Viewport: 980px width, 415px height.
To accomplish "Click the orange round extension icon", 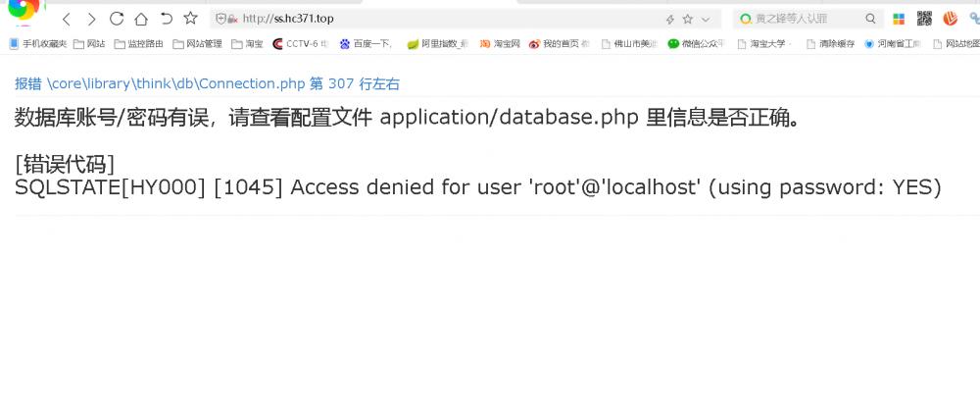I will (950, 19).
